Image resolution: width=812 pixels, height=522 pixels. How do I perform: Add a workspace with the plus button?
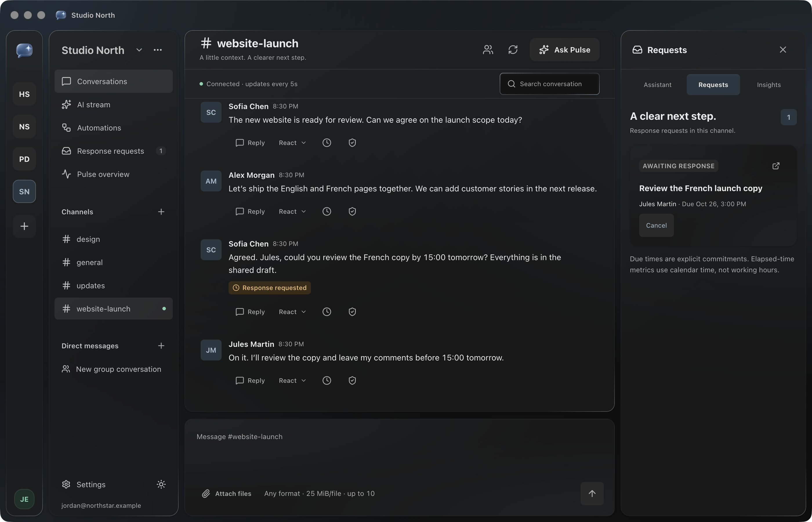coord(24,226)
